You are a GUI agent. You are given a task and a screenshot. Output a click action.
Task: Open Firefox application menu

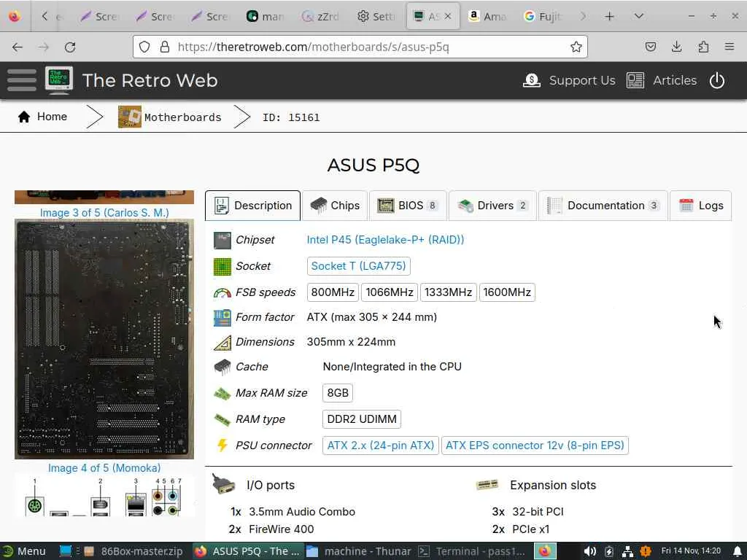pyautogui.click(x=729, y=47)
